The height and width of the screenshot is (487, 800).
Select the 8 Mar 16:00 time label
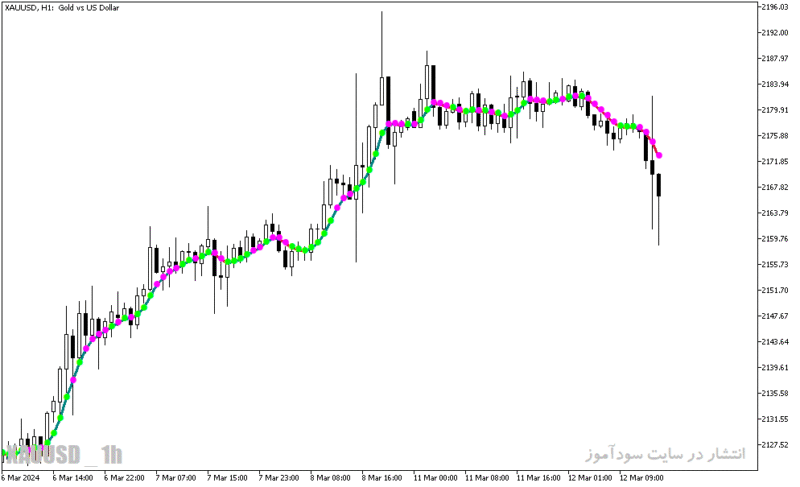tap(382, 478)
